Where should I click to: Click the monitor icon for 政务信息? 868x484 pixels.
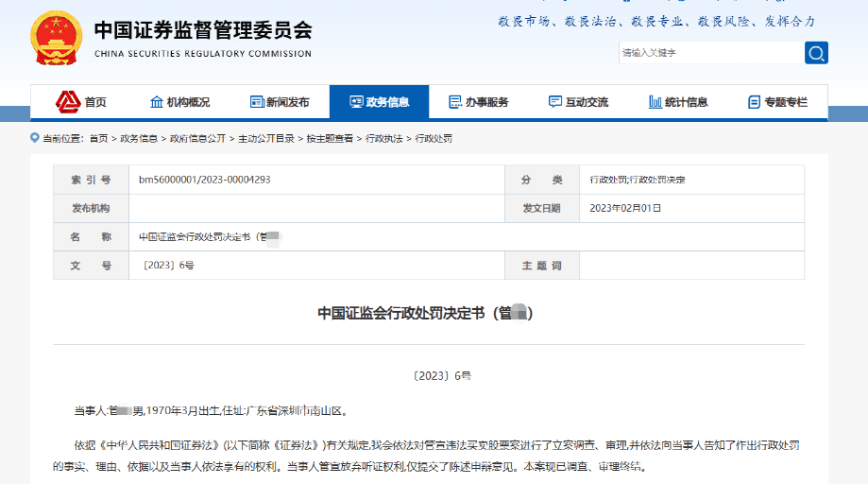[x=356, y=102]
